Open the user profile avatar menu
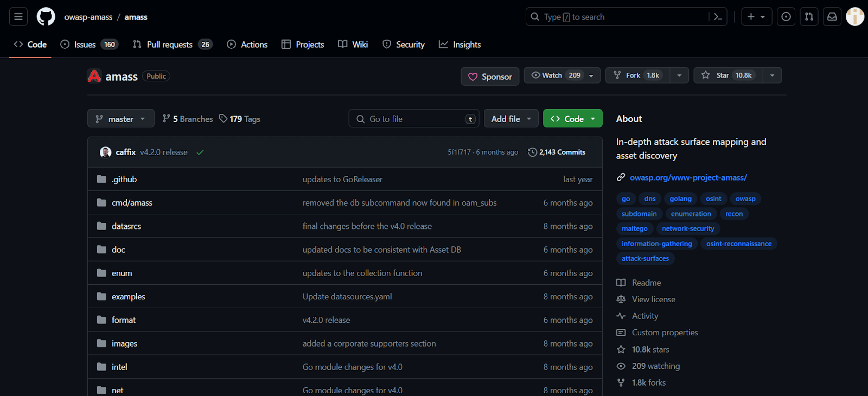The height and width of the screenshot is (396, 868). click(x=855, y=17)
